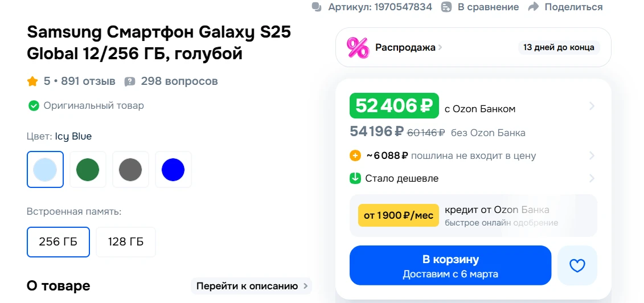The width and height of the screenshot is (644, 303).
Task: Expand the пошлина duty info chevron
Action: 592,155
